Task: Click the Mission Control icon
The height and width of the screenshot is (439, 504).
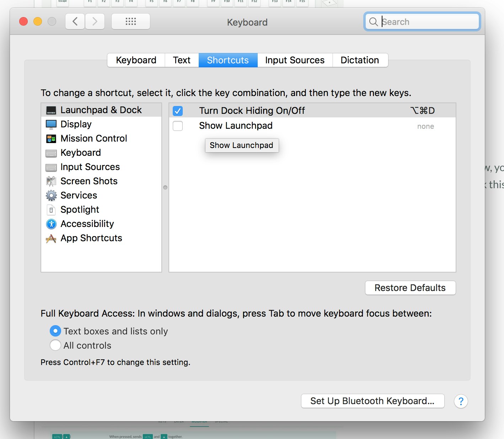Action: tap(51, 139)
